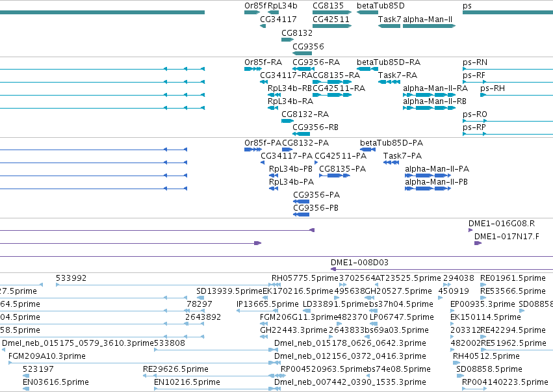Click the CG9356-RB transcript label
The image size is (553, 392).
pos(316,127)
